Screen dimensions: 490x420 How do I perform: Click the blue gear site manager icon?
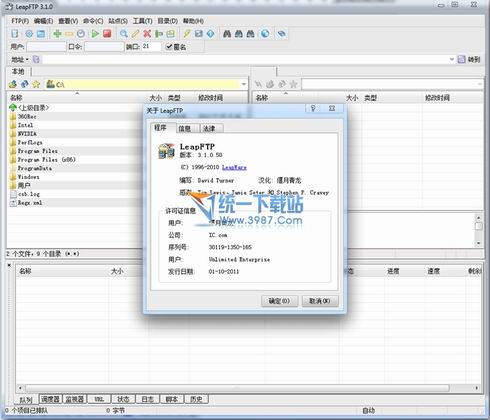coord(29,34)
